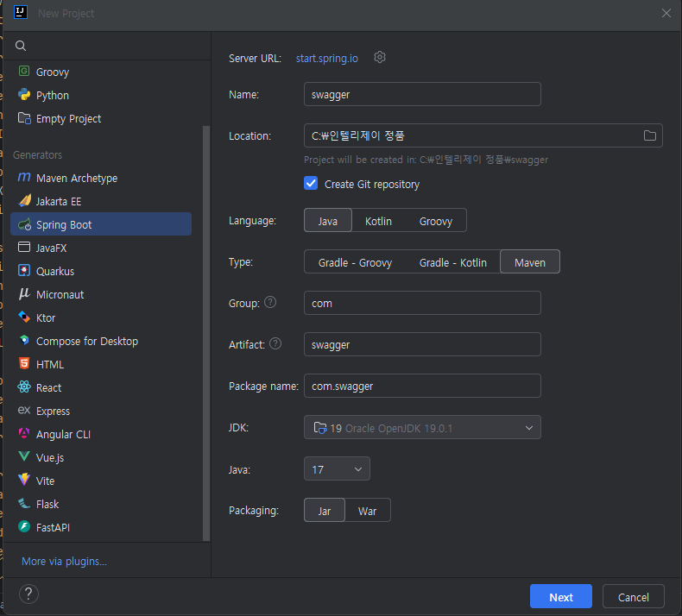Pick the React generator icon
682x616 pixels.
24,387
